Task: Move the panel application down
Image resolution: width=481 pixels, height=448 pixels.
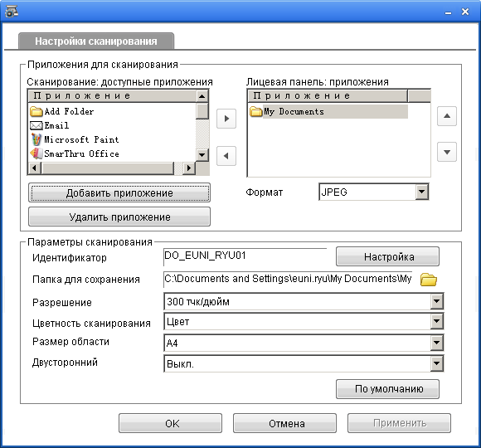Action: click(447, 152)
